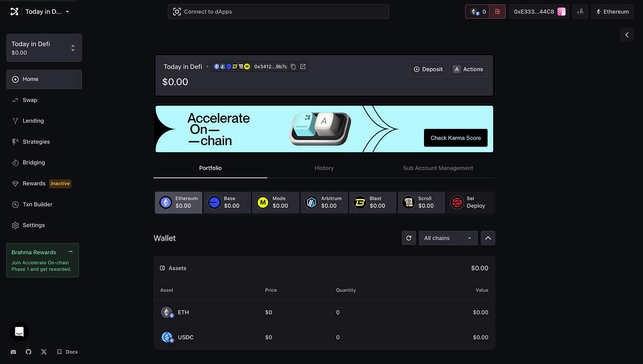
Task: Collapse the right panel with the chevron arrow
Action: [627, 35]
